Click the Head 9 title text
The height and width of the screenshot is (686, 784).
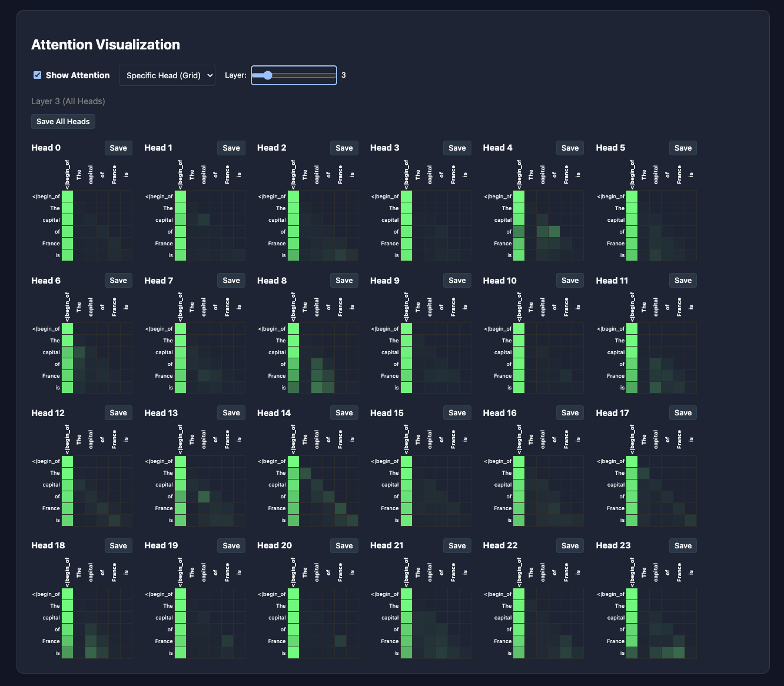[x=385, y=281]
